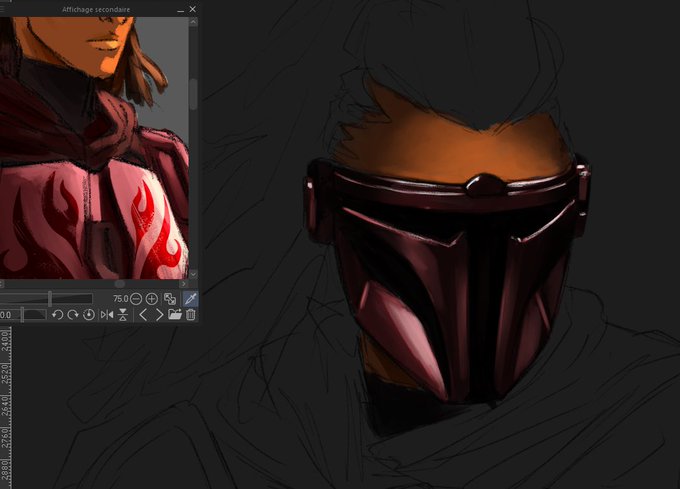
Task: Zoom out the Sub View image
Action: [x=136, y=299]
